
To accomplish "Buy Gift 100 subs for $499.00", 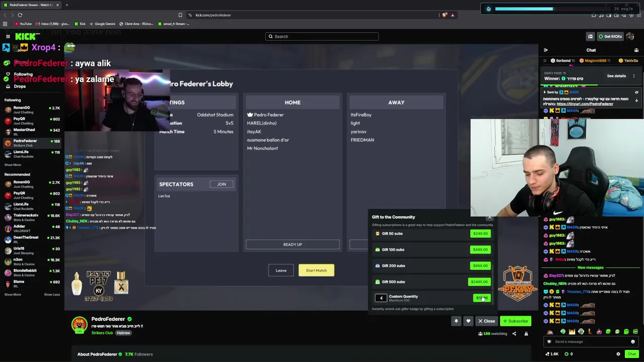I will coord(480,249).
